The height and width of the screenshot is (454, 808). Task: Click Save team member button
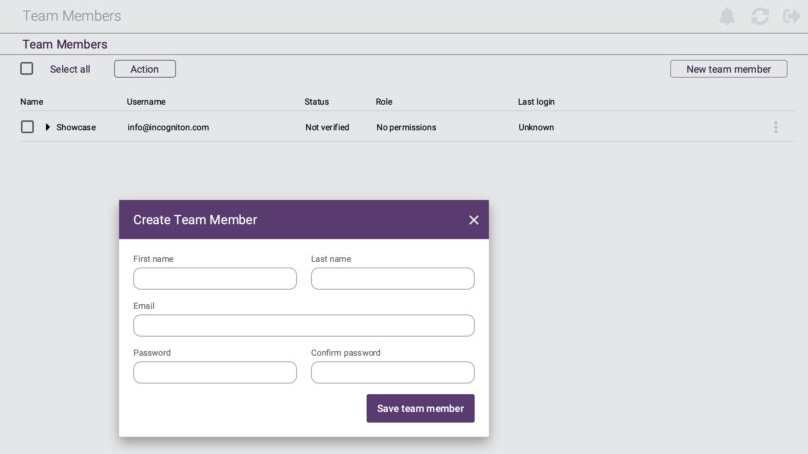420,408
